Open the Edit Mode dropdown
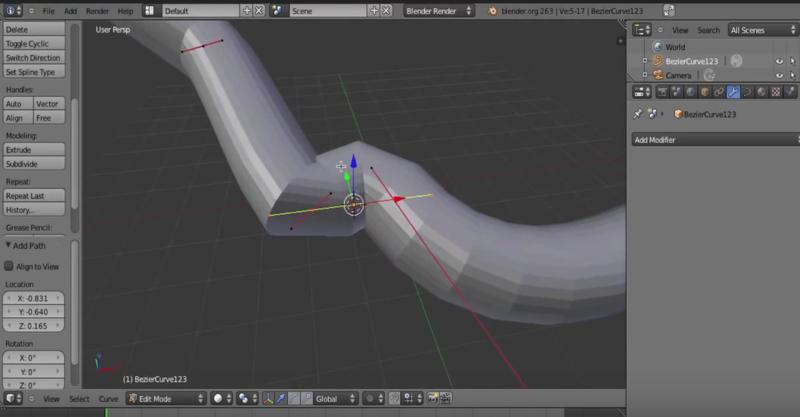Viewport: 800px width, 417px height. point(166,399)
